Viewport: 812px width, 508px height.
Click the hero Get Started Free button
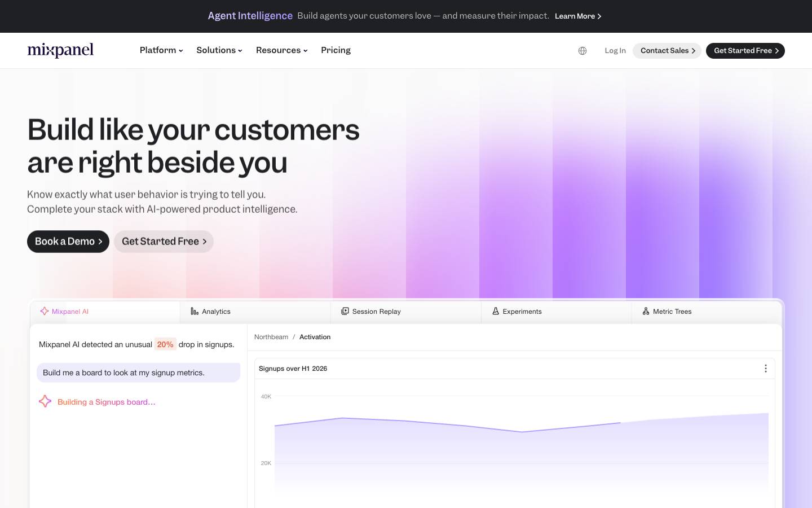tap(164, 242)
